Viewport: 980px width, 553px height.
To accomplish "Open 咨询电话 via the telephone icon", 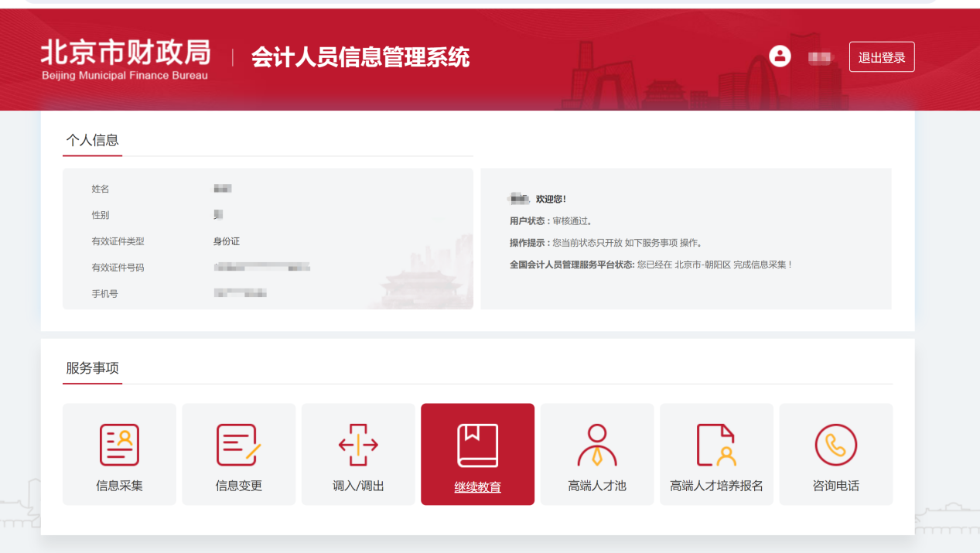I will (835, 444).
